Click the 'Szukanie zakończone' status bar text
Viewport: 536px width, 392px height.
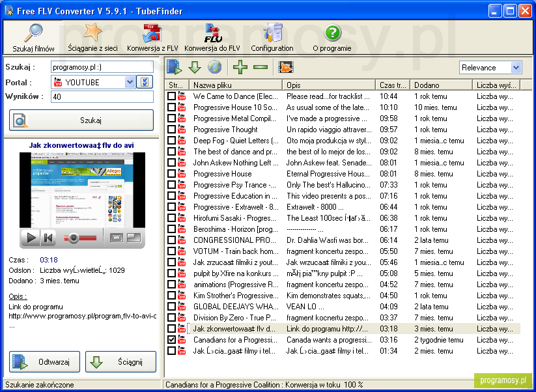(x=40, y=384)
